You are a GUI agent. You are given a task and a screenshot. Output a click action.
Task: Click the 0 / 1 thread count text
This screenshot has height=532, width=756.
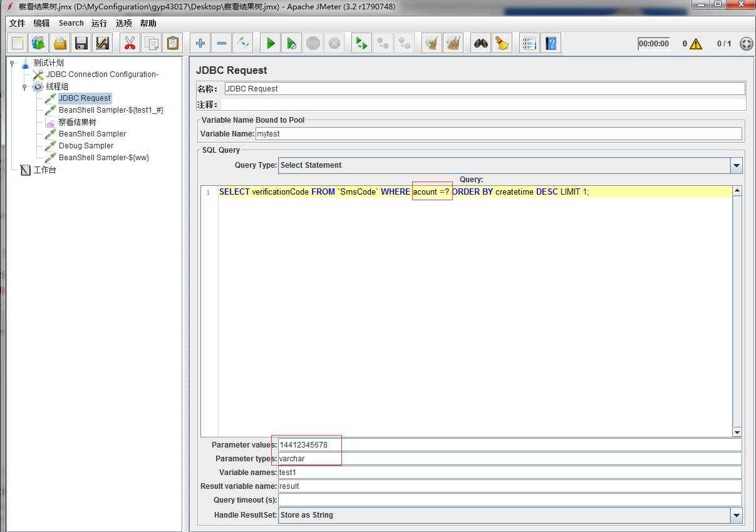click(724, 44)
